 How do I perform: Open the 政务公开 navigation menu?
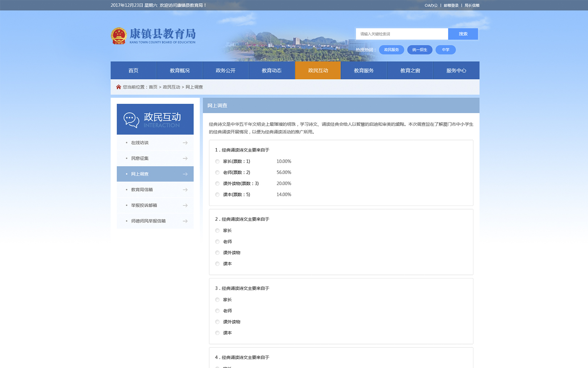225,71
